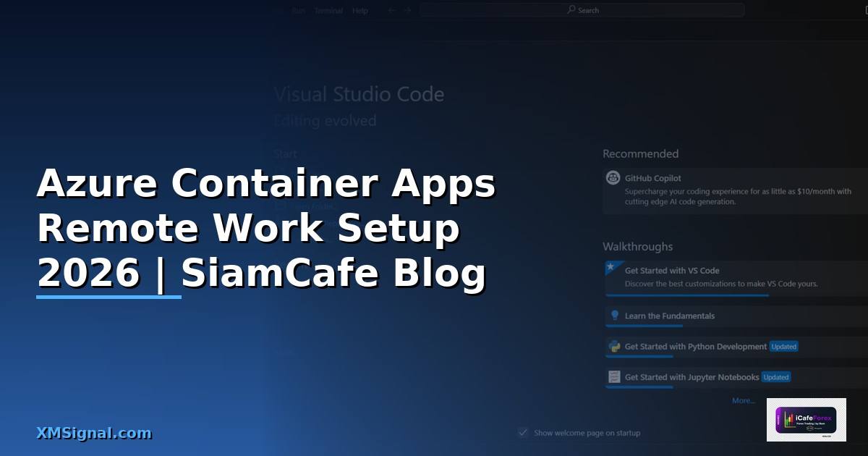Click the Go Forward arrow in title bar

[407, 10]
